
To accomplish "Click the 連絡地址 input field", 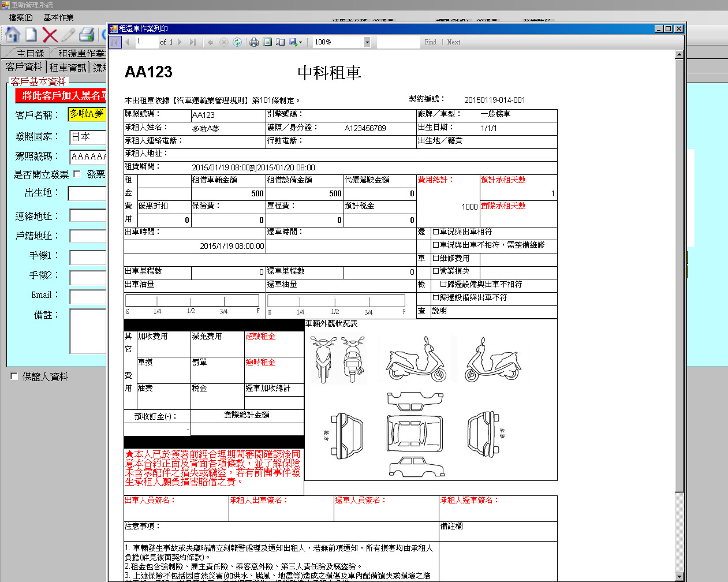I will (x=88, y=216).
